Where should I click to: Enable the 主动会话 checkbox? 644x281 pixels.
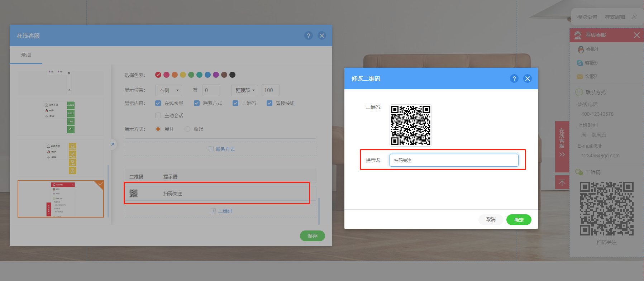point(158,115)
